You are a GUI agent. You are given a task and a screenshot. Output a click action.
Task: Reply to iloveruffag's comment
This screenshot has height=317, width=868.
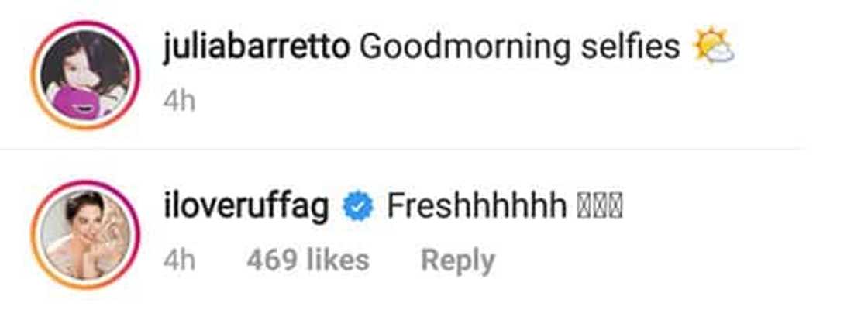[x=457, y=260]
